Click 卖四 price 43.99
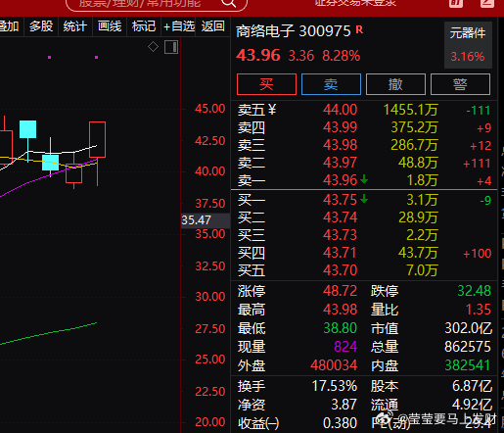Viewport: 504px width, 433px height. coord(341,127)
